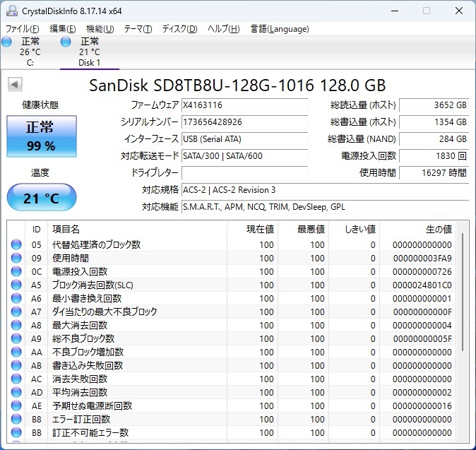Open the 機能(U) menu
Image resolution: width=476 pixels, height=450 pixels.
tap(100, 29)
